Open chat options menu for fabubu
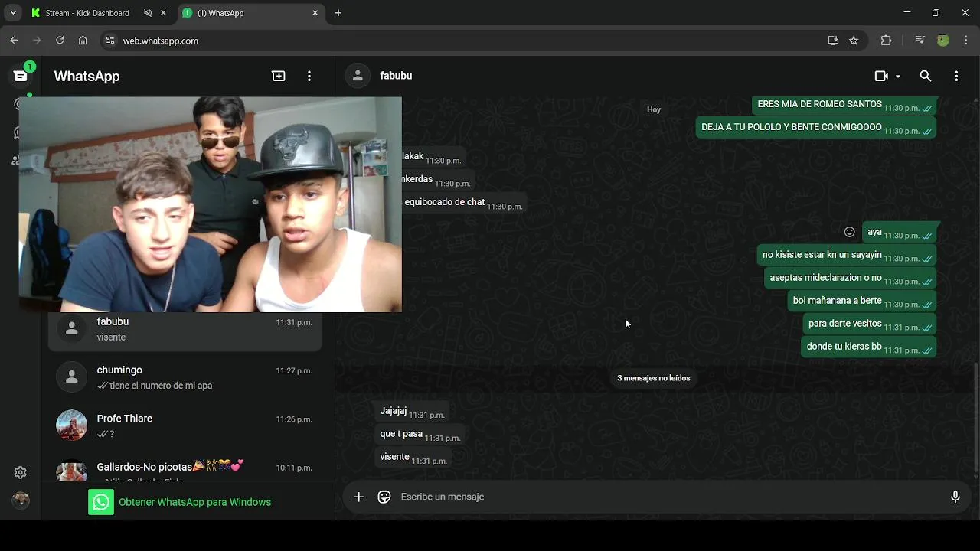Viewport: 980px width, 551px height. coord(956,76)
